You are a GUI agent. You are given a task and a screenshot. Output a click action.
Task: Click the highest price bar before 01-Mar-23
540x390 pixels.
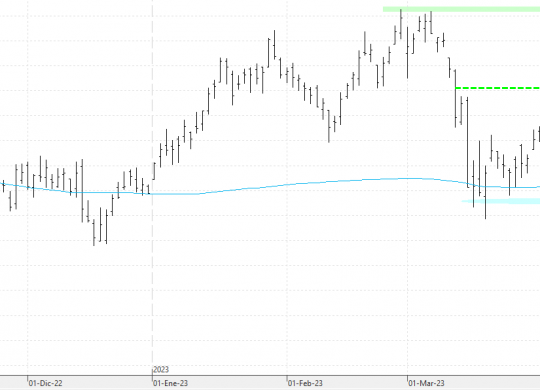pos(401,23)
